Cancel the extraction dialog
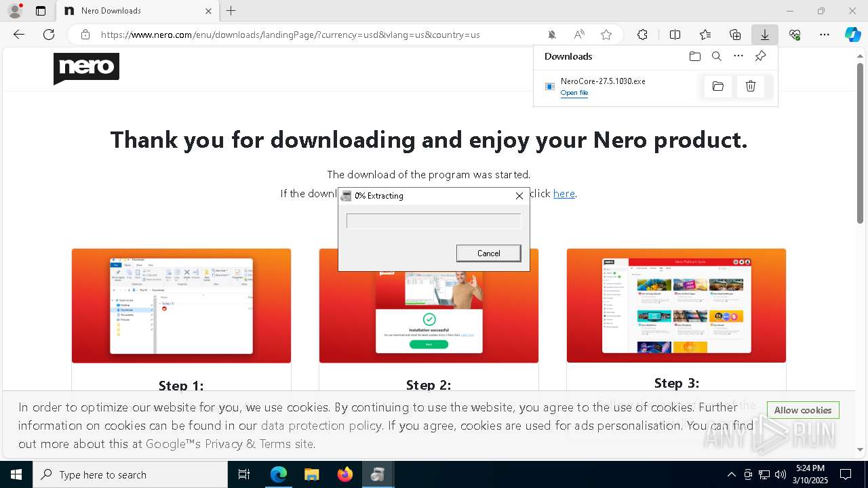This screenshot has width=868, height=488. click(x=488, y=253)
